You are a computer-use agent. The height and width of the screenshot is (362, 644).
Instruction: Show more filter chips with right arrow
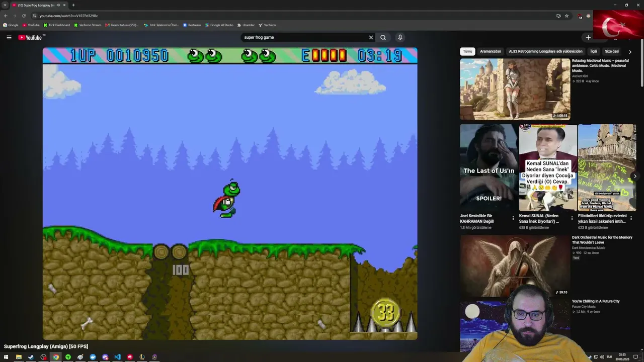(630, 52)
